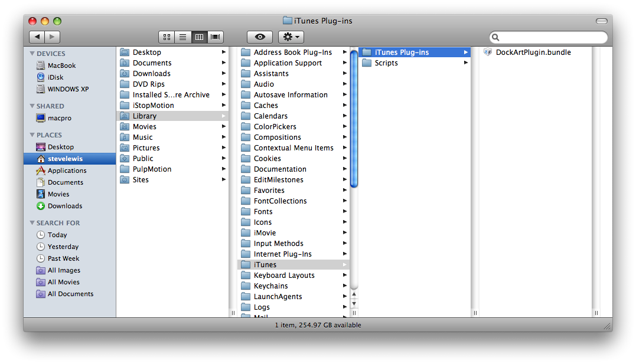Screen dimensions: 636x364
Task: Collapse the PLACES sidebar section
Action: click(x=32, y=135)
